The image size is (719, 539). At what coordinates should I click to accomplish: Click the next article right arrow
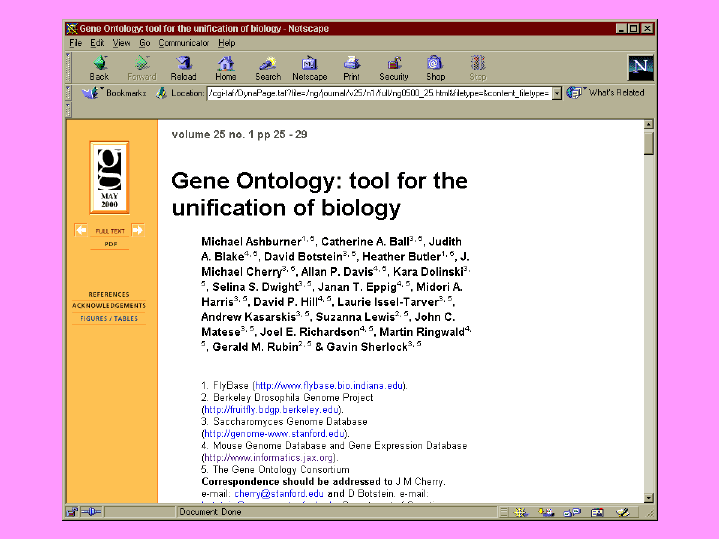pos(138,231)
